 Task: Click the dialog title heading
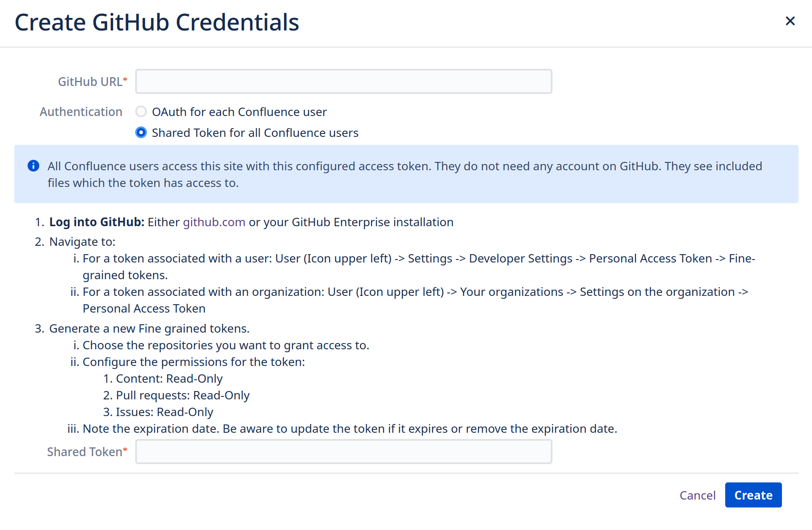[157, 23]
